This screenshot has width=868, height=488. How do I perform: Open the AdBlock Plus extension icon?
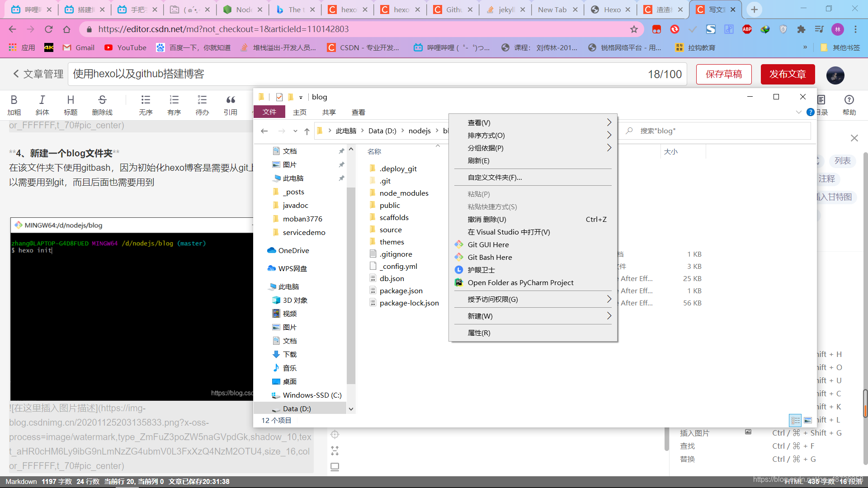point(747,29)
